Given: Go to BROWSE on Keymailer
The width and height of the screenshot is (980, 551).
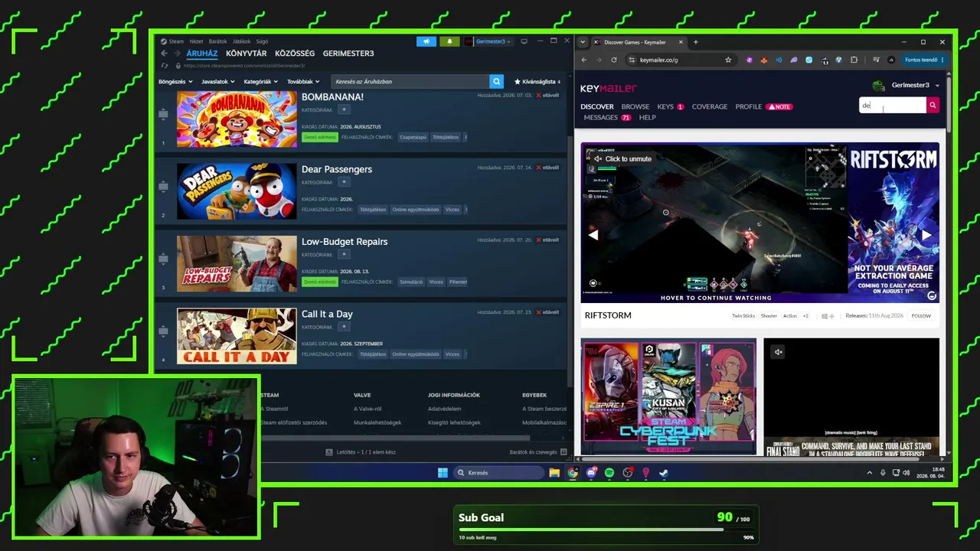Looking at the screenshot, I should (x=635, y=106).
